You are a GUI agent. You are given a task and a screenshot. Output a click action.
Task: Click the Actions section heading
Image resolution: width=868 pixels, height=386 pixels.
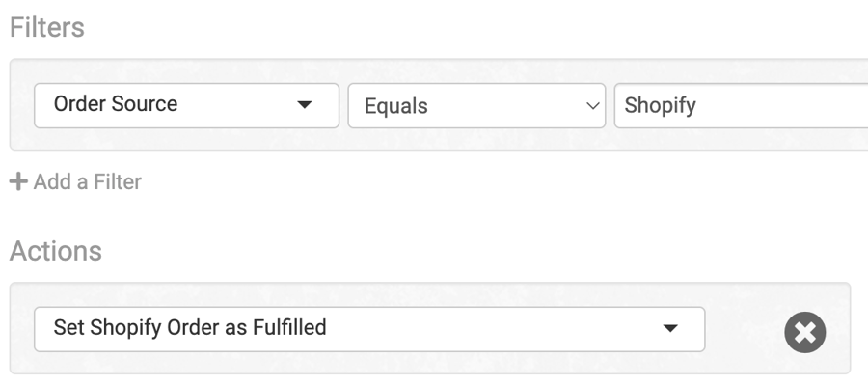coord(55,251)
